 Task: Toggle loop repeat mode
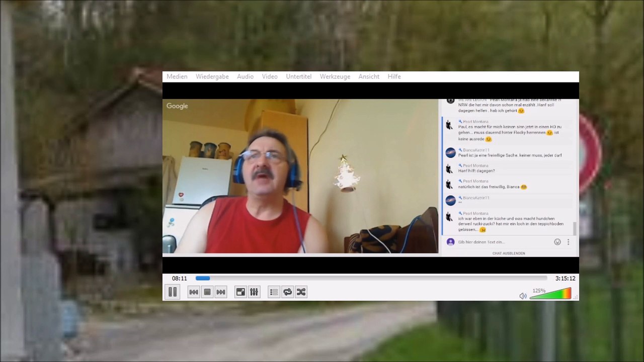287,292
